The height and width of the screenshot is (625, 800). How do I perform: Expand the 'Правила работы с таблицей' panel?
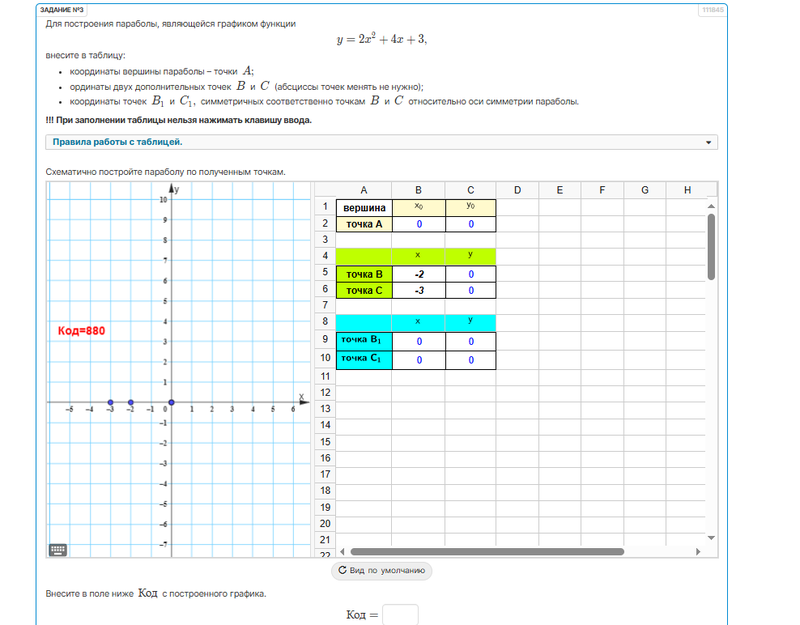tap(381, 142)
